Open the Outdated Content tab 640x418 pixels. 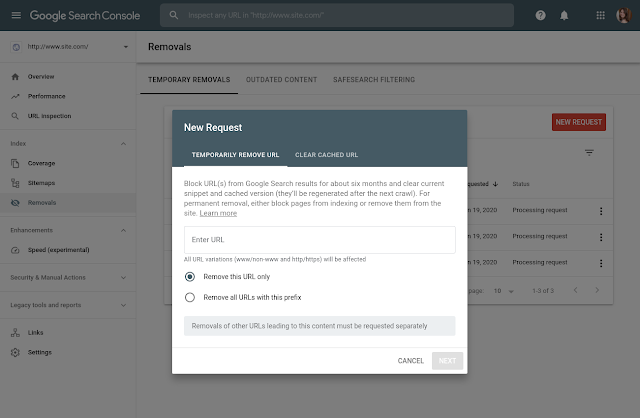coord(281,80)
